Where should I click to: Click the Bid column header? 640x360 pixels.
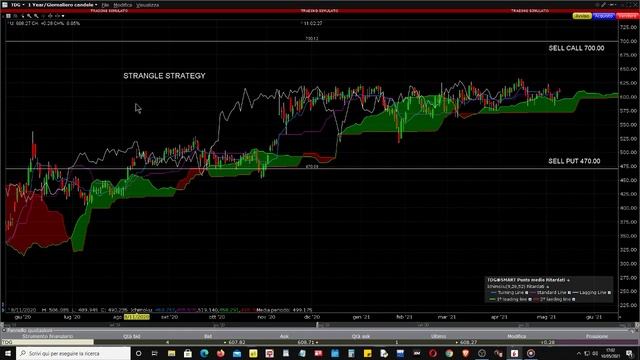coord(208,336)
